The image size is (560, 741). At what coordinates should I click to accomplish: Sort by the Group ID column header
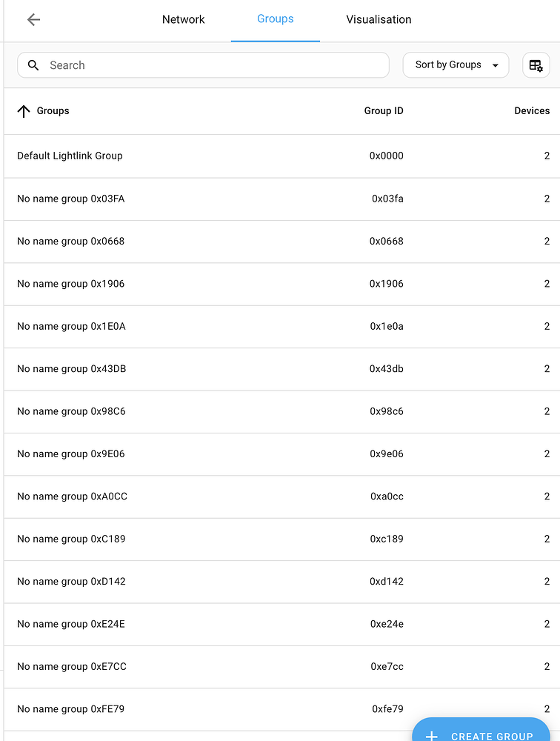pos(383,110)
